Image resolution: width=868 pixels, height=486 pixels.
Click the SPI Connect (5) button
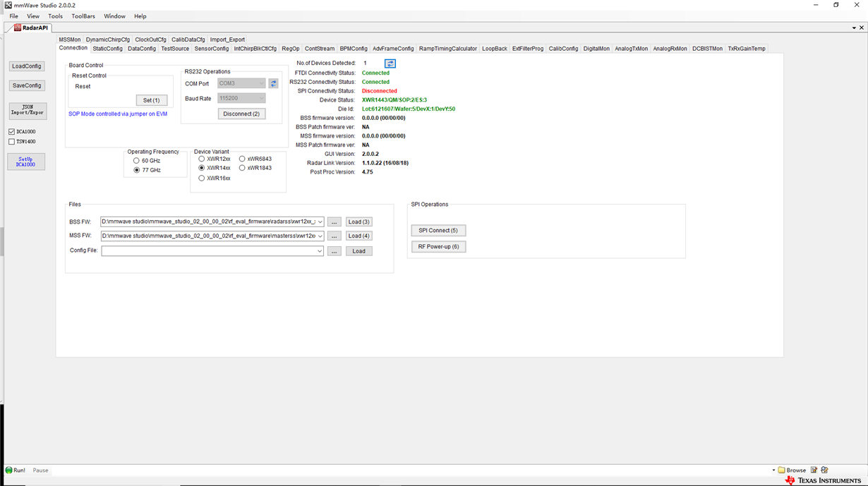438,231
